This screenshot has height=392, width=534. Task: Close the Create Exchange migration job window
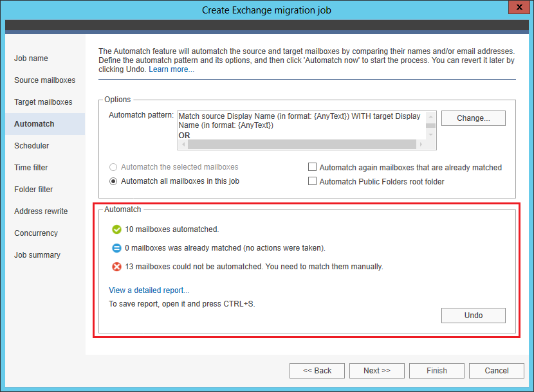[519, 7]
